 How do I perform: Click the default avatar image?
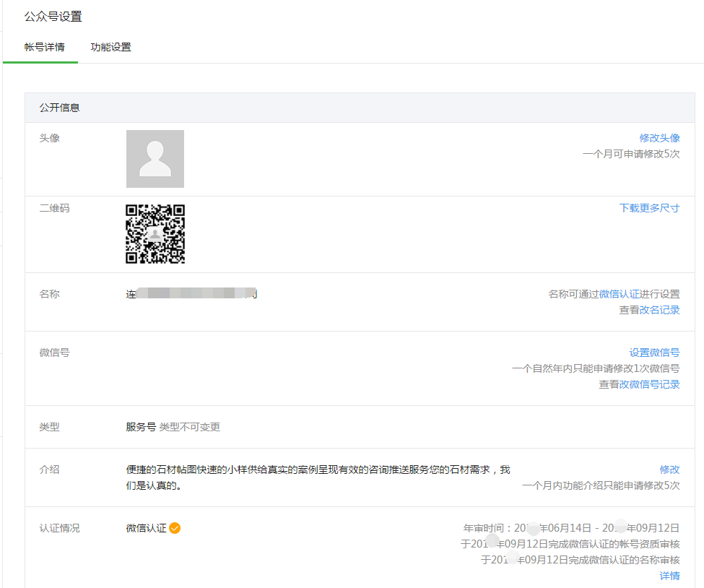(155, 159)
